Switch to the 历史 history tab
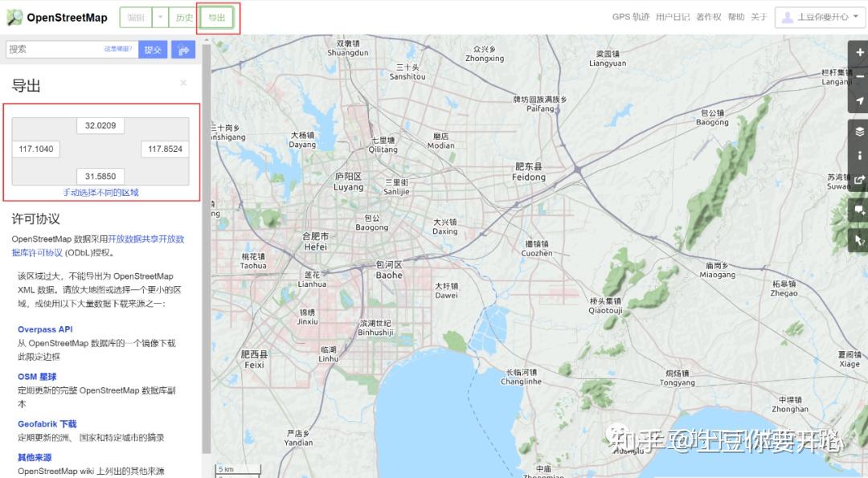The height and width of the screenshot is (478, 868). pos(184,16)
